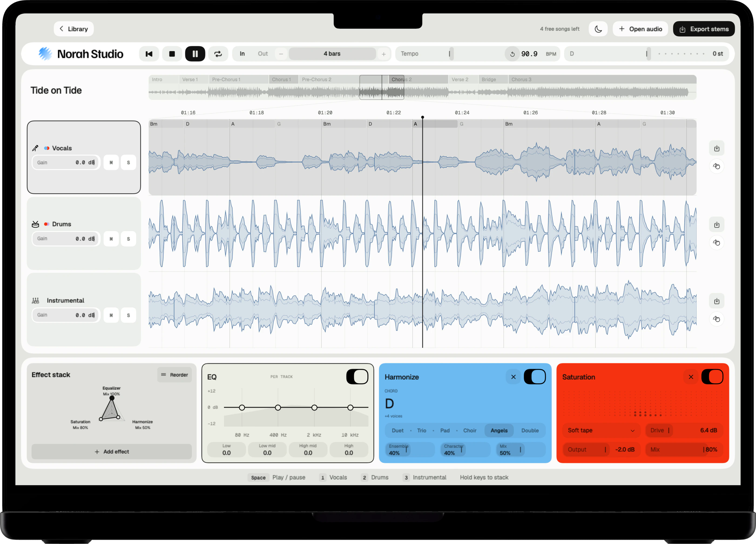This screenshot has height=544, width=756.
Task: Remove the Harmonize effect with X
Action: click(513, 377)
